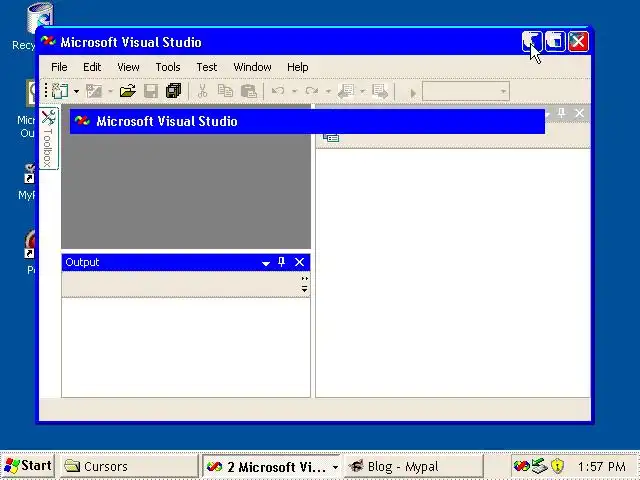
Task: Click the Visual Studio logo in main title bar
Action: click(x=48, y=42)
